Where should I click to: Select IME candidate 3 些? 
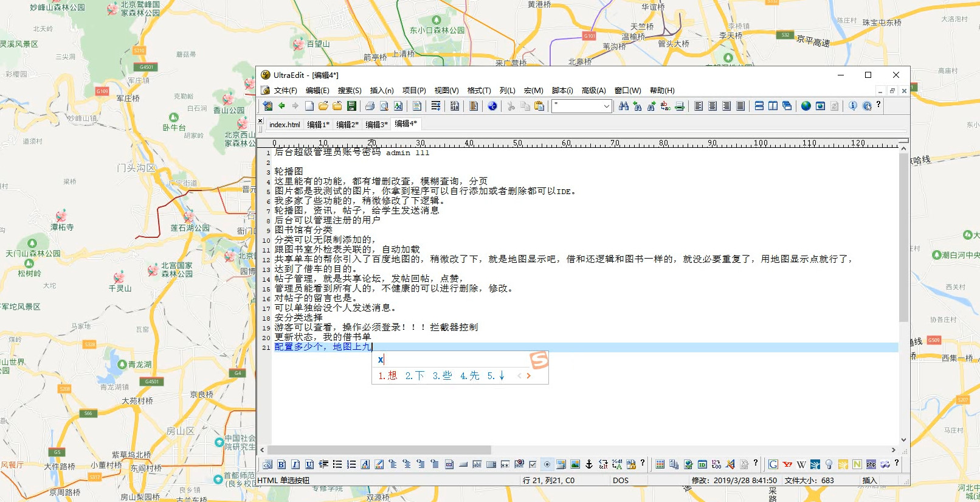tap(442, 376)
